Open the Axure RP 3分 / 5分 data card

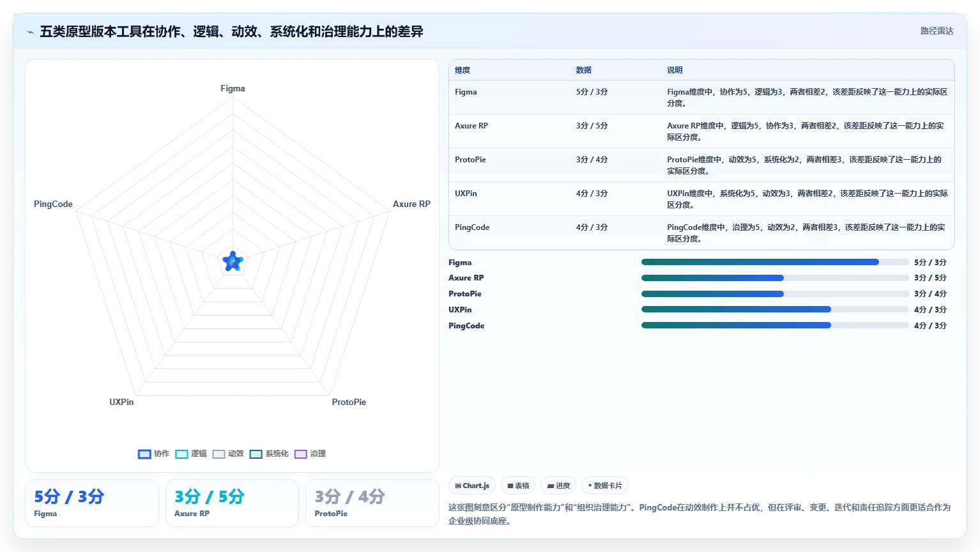[232, 503]
